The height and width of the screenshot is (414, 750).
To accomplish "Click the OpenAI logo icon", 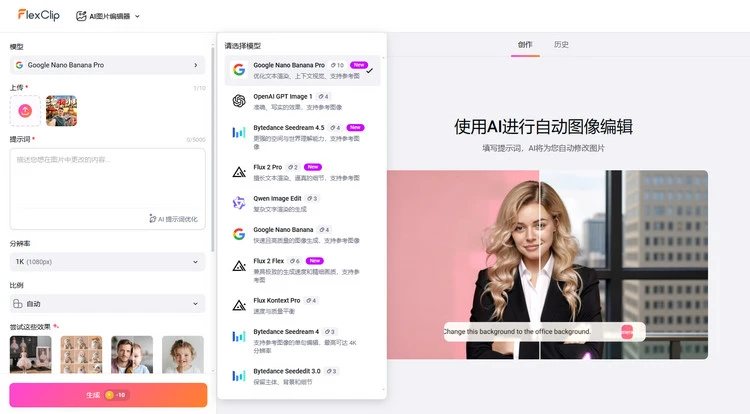I will coord(239,101).
